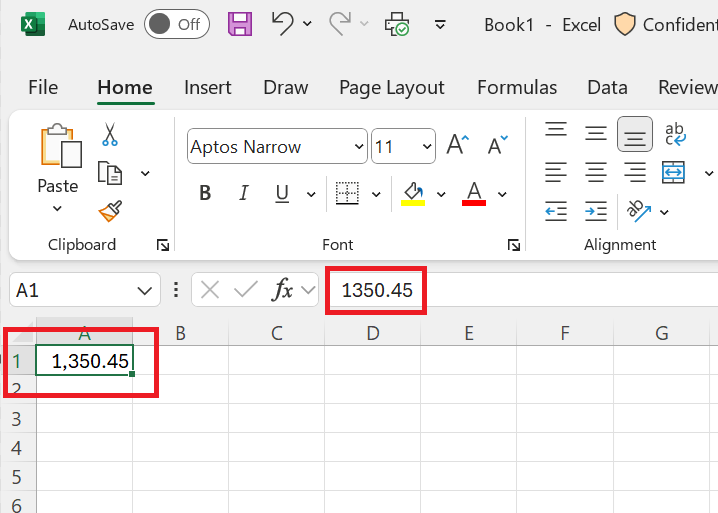Viewport: 718px width, 513px height.
Task: Set Middle Align vertical alignment
Action: [596, 133]
